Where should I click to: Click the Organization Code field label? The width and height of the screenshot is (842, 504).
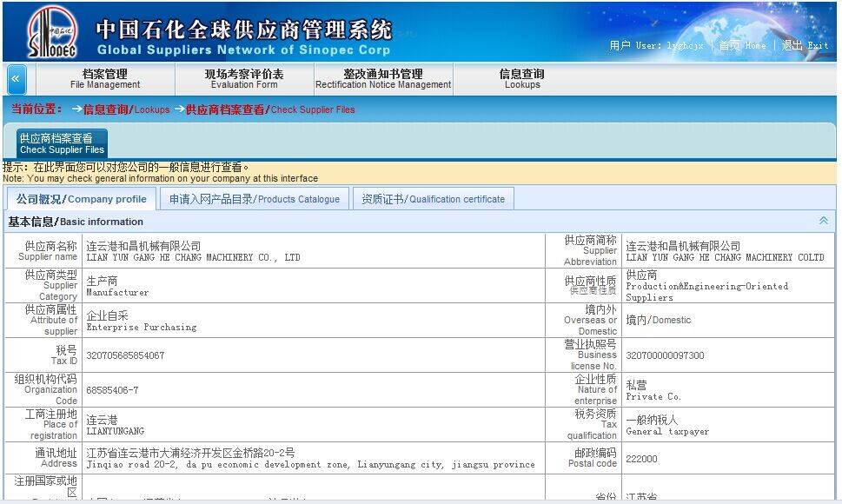[46, 389]
